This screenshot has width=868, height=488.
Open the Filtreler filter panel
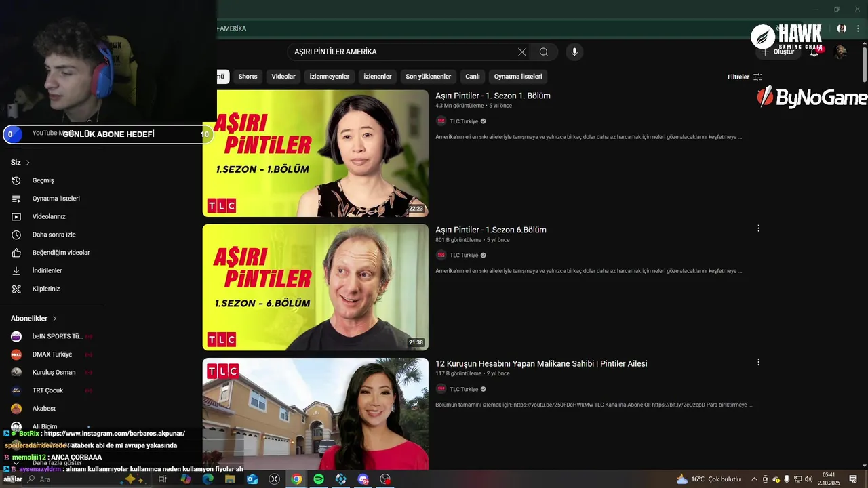745,77
